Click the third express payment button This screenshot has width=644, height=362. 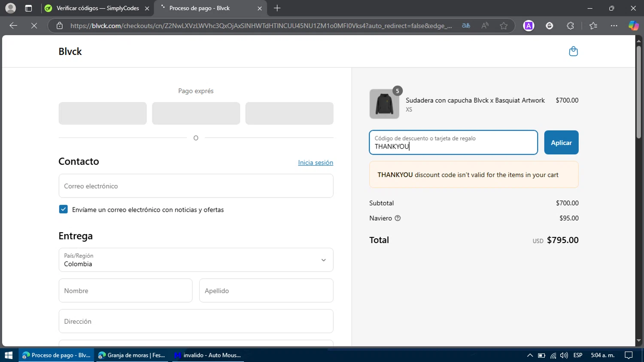[289, 113]
